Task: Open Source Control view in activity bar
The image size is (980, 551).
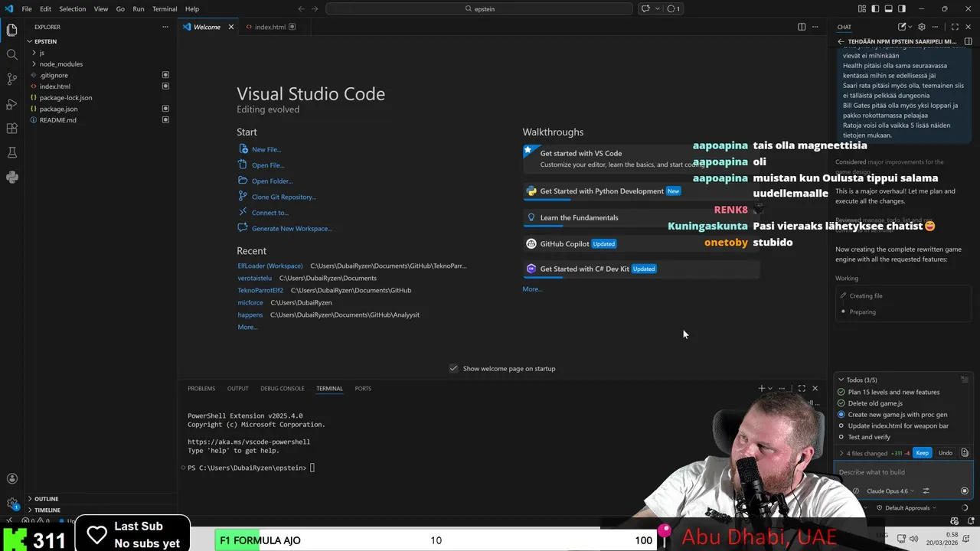Action: tap(11, 79)
